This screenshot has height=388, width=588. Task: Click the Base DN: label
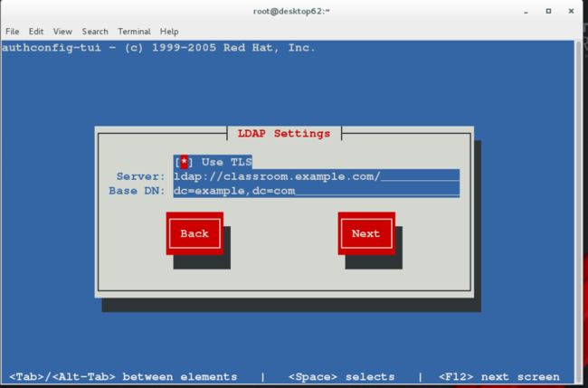pyautogui.click(x=137, y=191)
